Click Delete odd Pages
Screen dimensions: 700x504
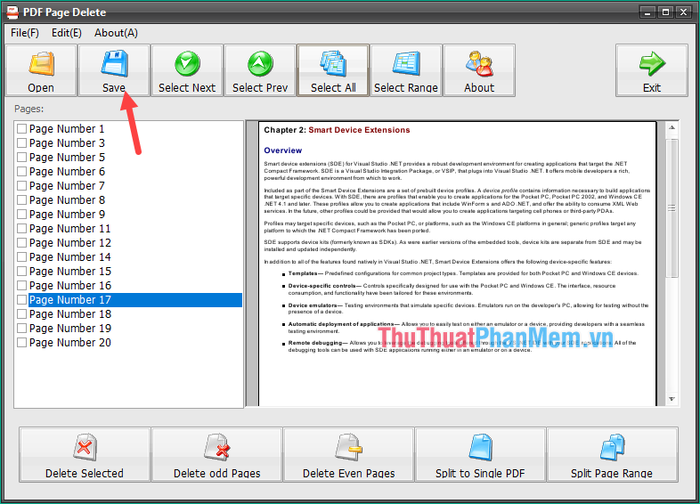click(x=216, y=455)
